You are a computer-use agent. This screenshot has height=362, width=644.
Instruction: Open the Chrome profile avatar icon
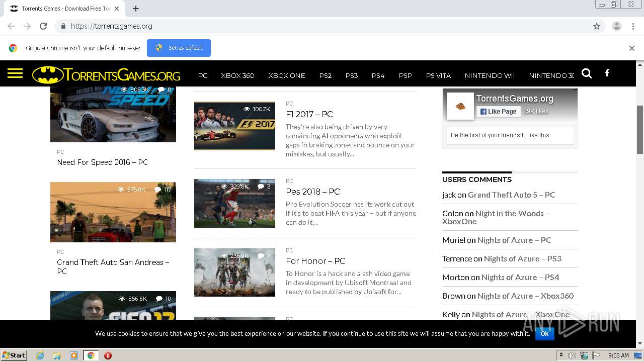tap(617, 26)
